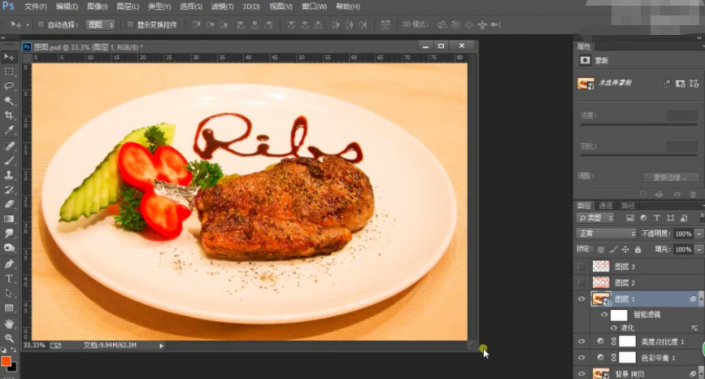The image size is (705, 379).
Task: Select the Dodge tool
Action: pyautogui.click(x=9, y=248)
